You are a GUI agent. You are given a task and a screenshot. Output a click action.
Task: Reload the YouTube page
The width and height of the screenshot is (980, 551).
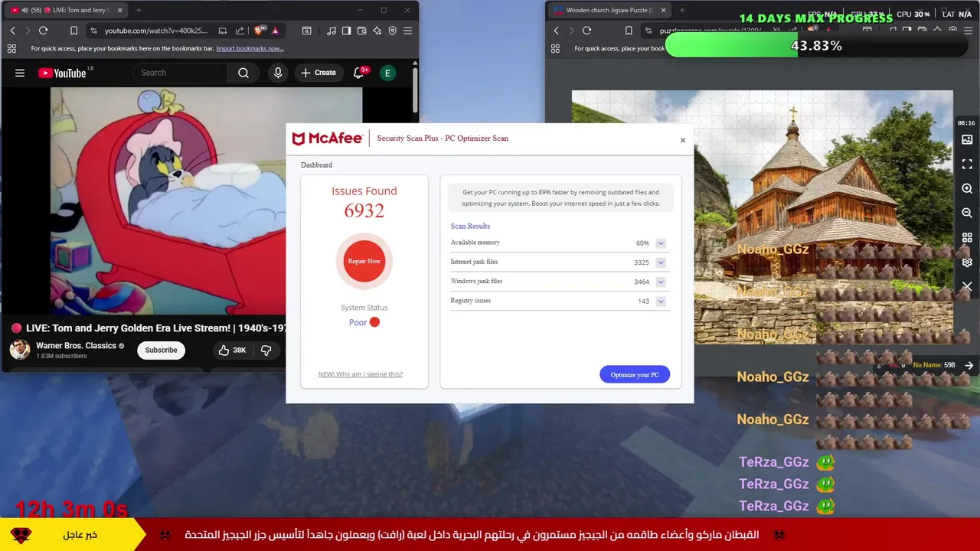[43, 31]
